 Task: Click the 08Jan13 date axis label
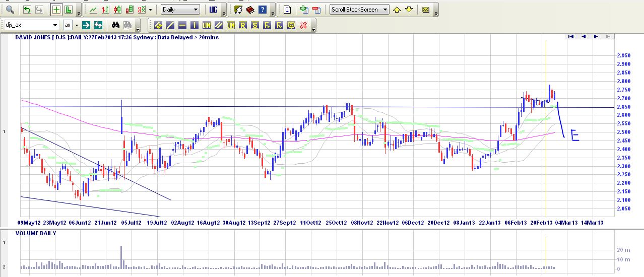pos(464,222)
